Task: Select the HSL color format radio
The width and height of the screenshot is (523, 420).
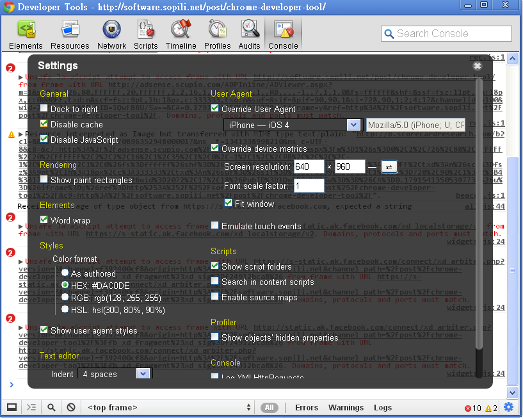Action: (x=65, y=309)
